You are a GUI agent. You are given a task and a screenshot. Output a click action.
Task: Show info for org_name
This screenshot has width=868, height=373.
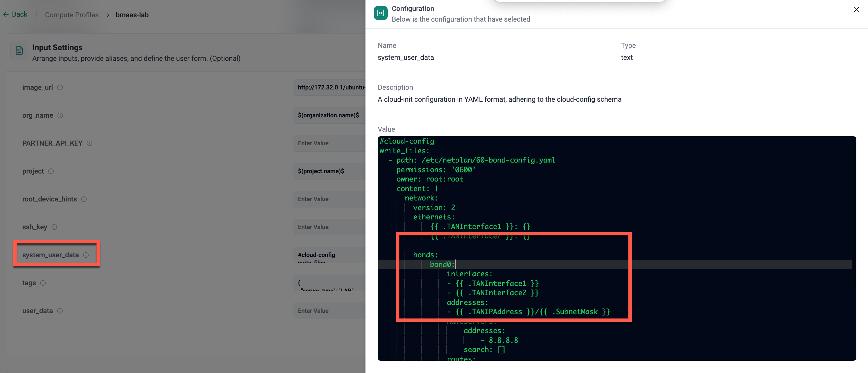pos(60,115)
